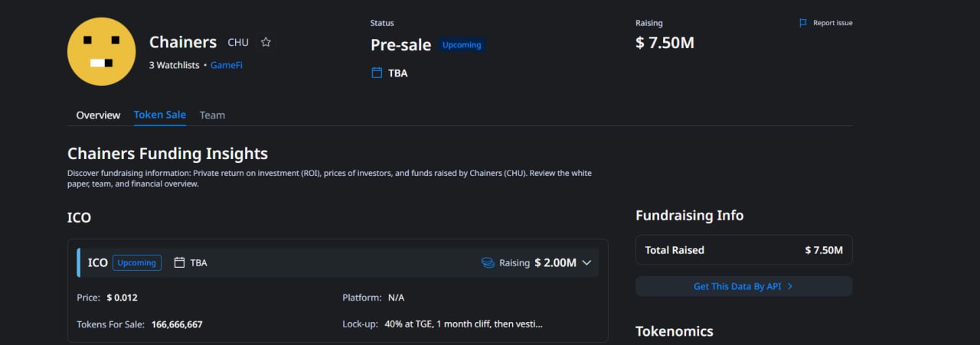The image size is (980, 345).
Task: Click the calendar icon in the ICO row
Action: pyautogui.click(x=180, y=262)
